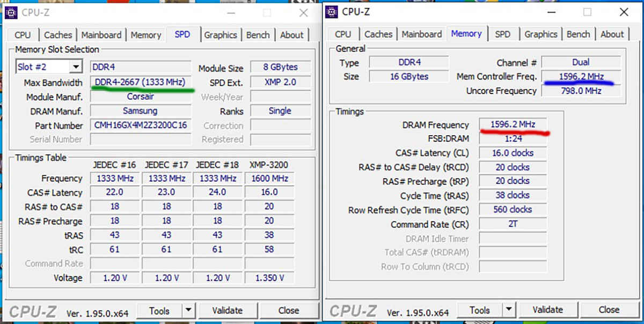The width and height of the screenshot is (644, 324).
Task: Click Uncore Frequency 798.0 MHz value
Action: pos(581,91)
